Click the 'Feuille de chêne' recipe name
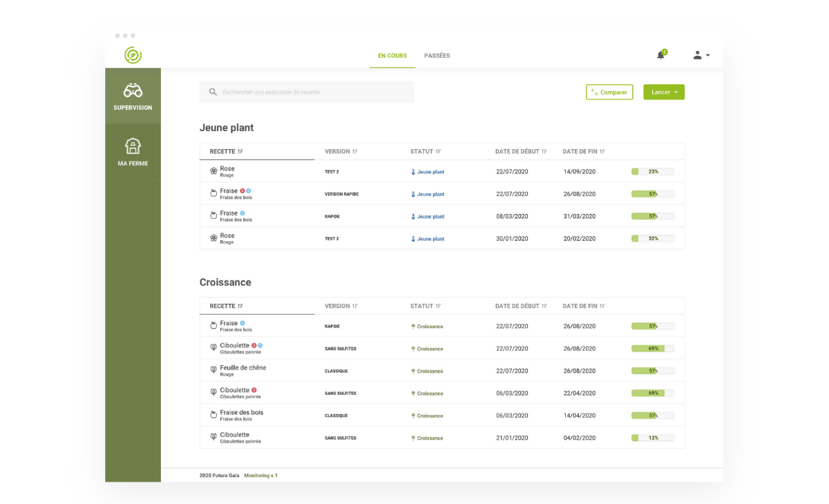Screen dimensions: 829x504 [x=243, y=367]
